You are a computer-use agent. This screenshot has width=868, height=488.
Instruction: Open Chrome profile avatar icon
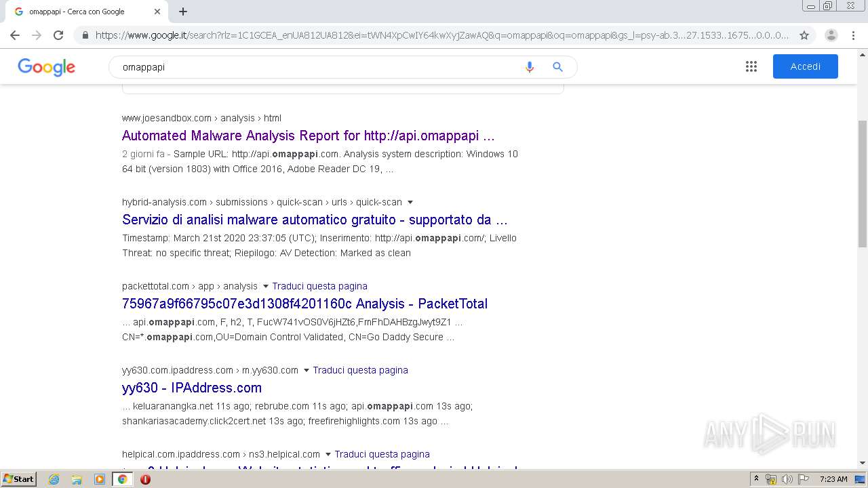coord(831,35)
